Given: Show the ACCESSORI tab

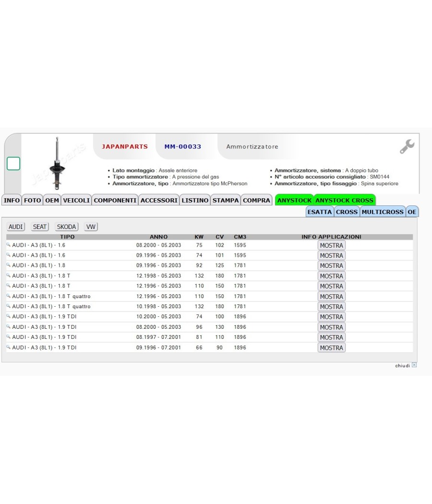Looking at the screenshot, I should (159, 200).
